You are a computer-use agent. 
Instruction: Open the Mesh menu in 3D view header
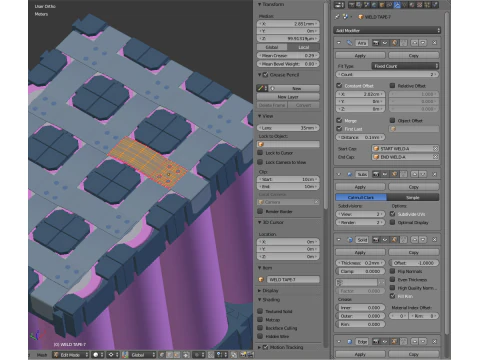42,355
